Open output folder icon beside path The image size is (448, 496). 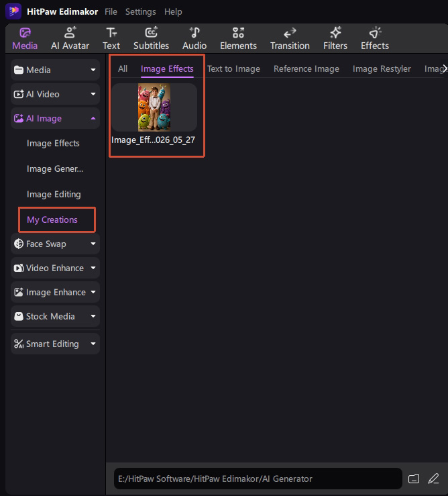414,479
